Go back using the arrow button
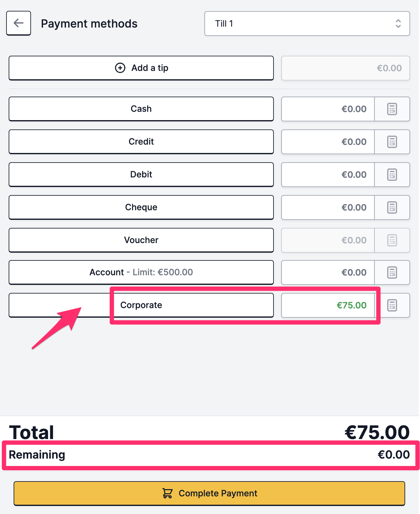 [19, 23]
